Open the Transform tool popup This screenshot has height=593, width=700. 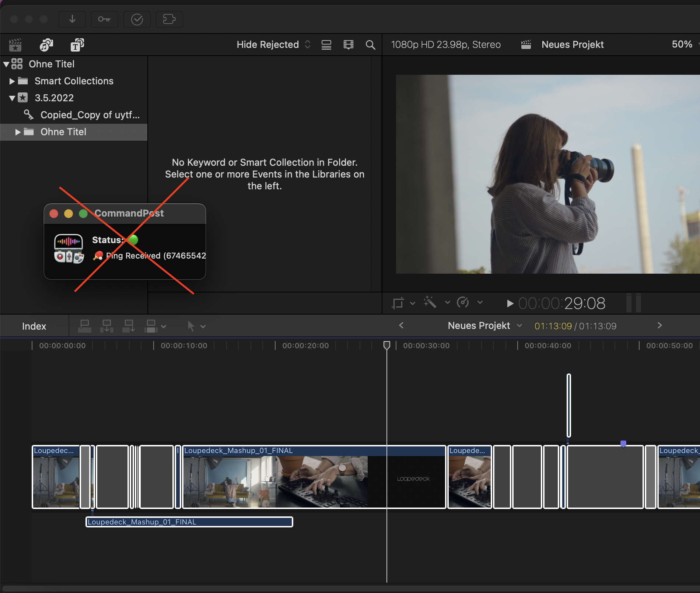398,303
